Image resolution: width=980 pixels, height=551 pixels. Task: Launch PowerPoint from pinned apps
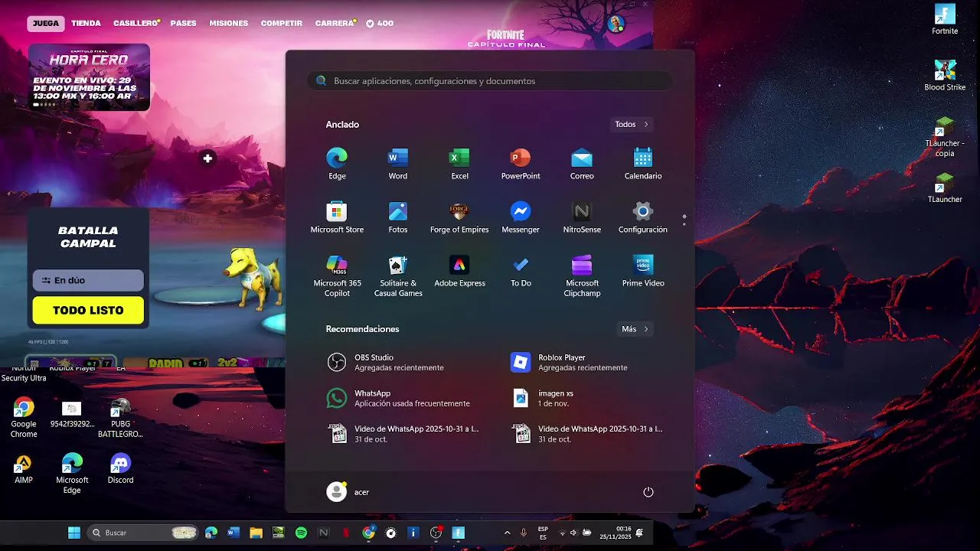click(521, 164)
